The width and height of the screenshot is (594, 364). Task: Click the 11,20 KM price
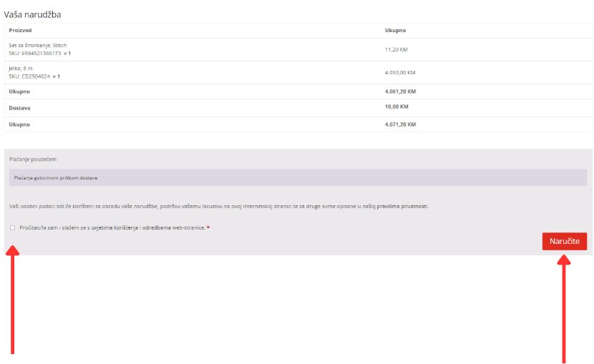[396, 49]
